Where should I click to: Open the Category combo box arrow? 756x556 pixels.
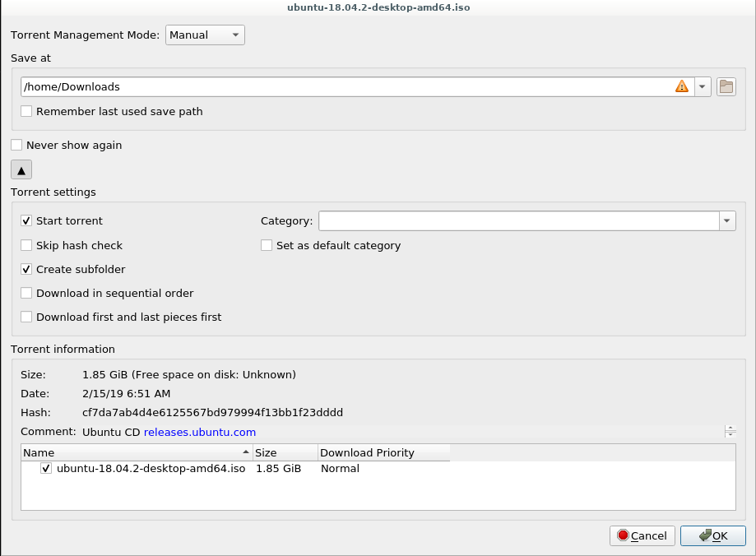(x=727, y=221)
